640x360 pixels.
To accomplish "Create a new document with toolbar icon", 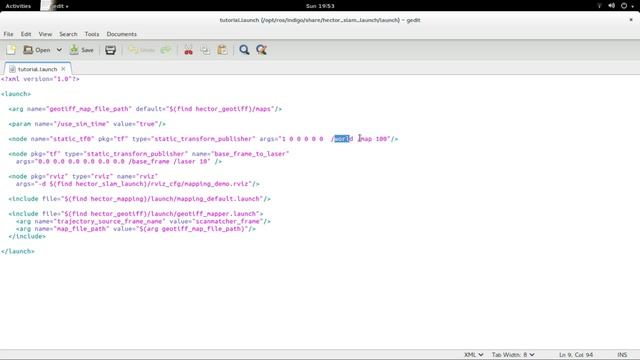I will pyautogui.click(x=11, y=50).
